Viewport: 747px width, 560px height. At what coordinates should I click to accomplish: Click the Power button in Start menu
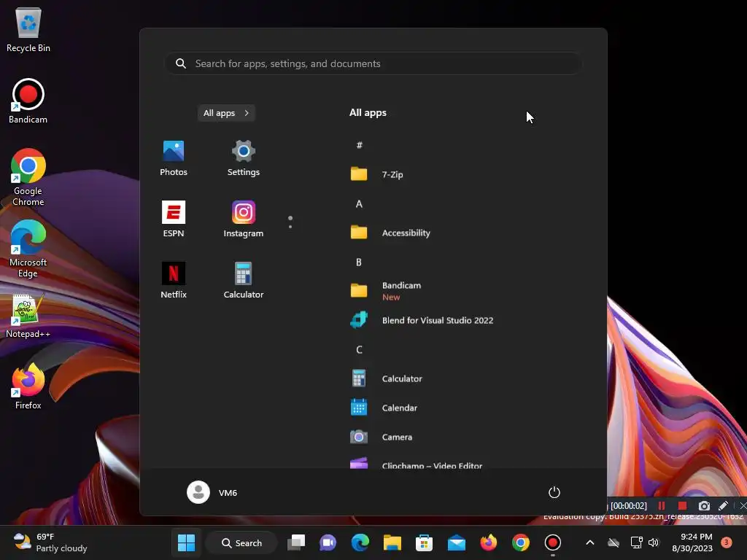pos(554,492)
